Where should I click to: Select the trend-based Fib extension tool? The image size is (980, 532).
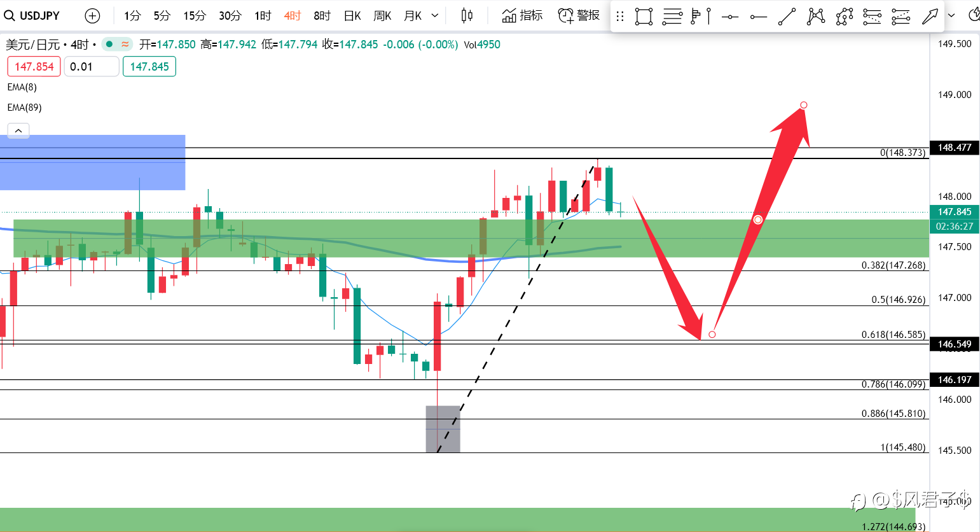[872, 17]
